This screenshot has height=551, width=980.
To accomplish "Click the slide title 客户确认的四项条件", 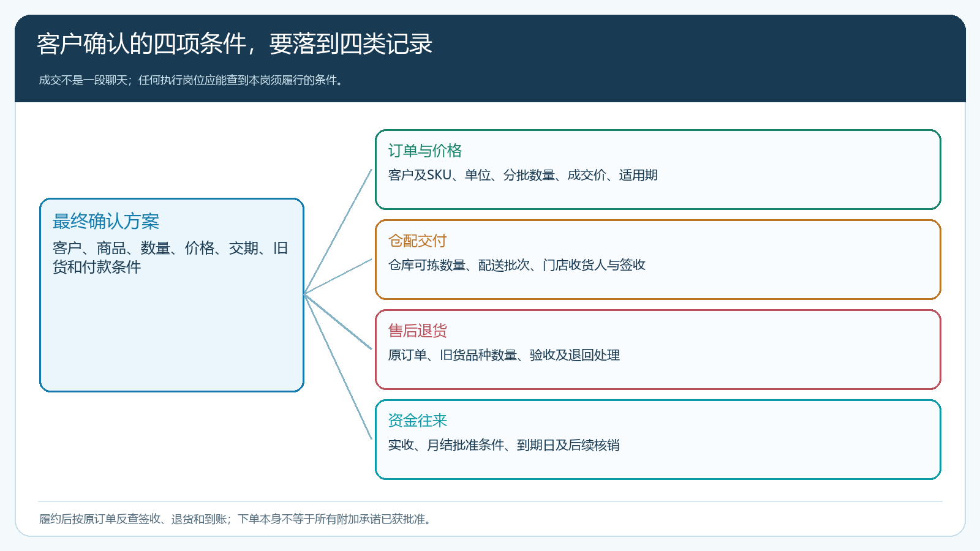I will click(235, 44).
